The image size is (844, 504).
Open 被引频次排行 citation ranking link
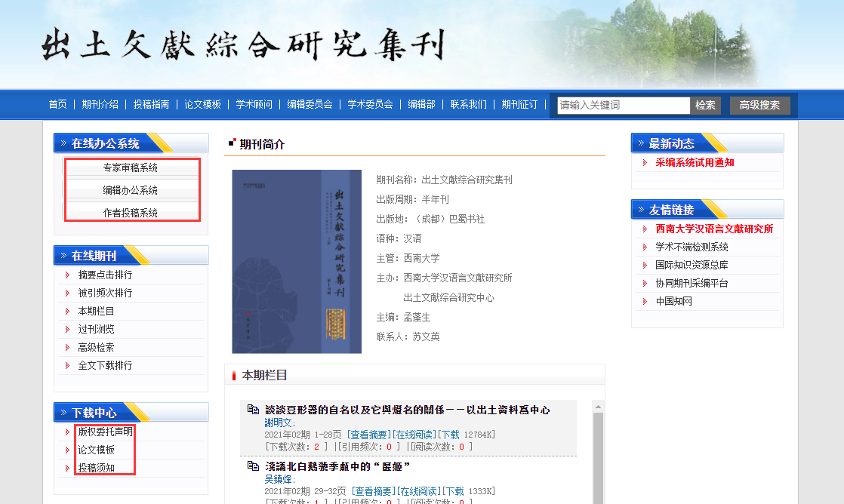(105, 293)
